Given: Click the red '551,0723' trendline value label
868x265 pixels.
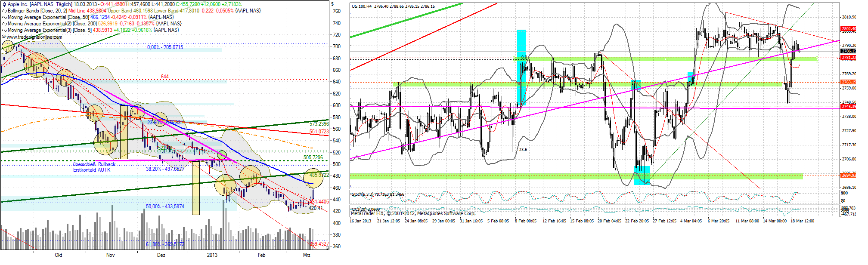Looking at the screenshot, I should coord(319,132).
